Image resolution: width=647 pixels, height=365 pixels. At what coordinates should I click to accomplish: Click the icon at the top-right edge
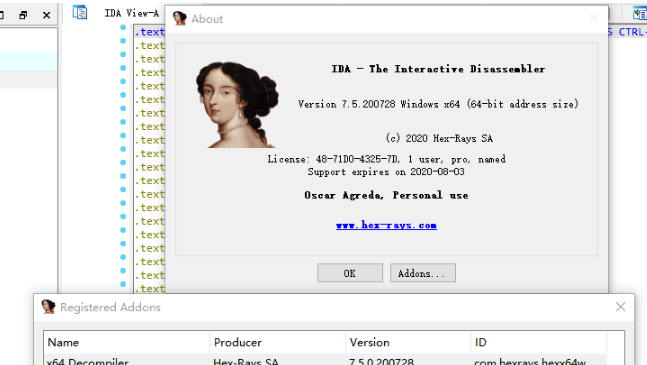click(x=640, y=13)
